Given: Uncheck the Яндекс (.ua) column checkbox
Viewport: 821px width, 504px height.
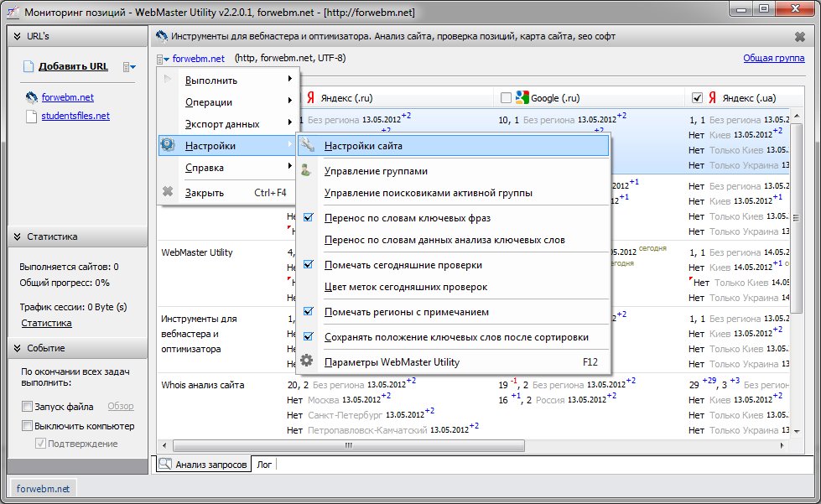Looking at the screenshot, I should click(x=697, y=97).
